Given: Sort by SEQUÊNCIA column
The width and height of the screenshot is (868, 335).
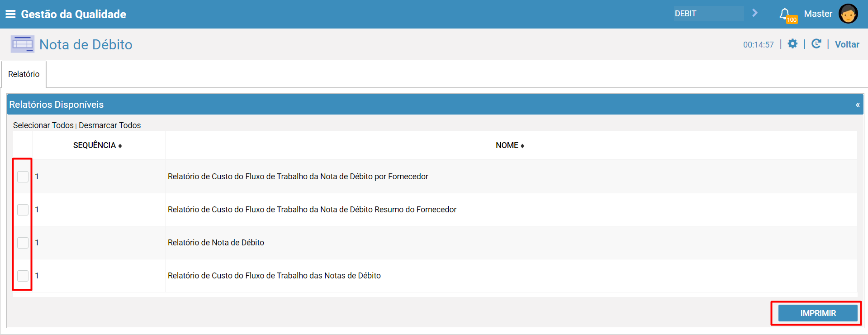Looking at the screenshot, I should pos(98,145).
